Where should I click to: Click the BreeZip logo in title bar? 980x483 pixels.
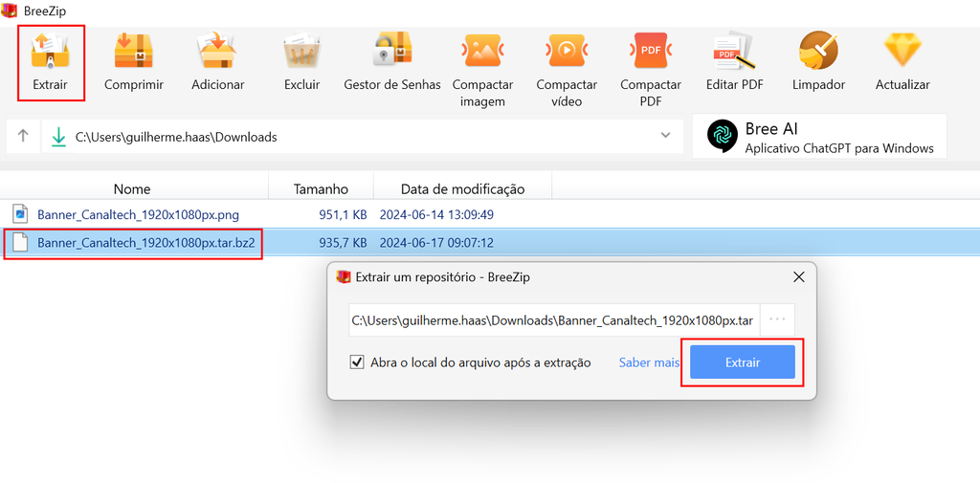point(10,11)
